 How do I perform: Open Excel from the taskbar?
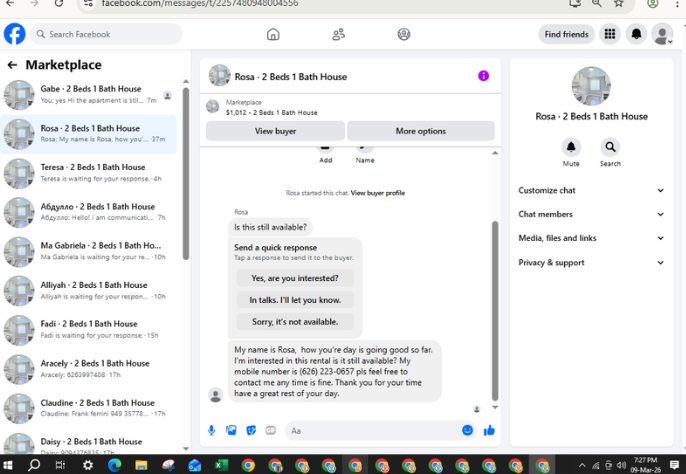(x=221, y=465)
